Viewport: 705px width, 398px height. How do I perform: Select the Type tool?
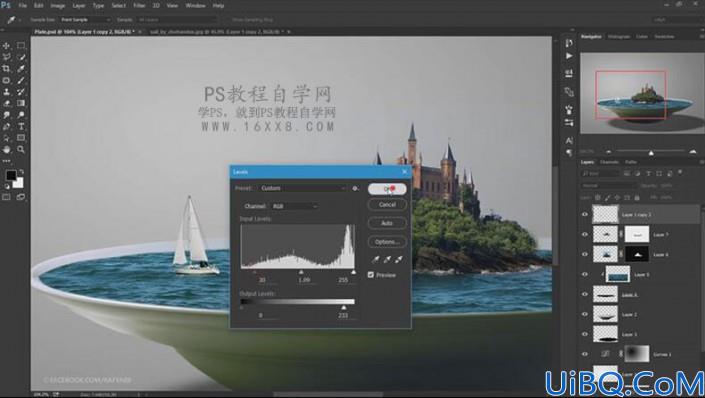(x=21, y=126)
